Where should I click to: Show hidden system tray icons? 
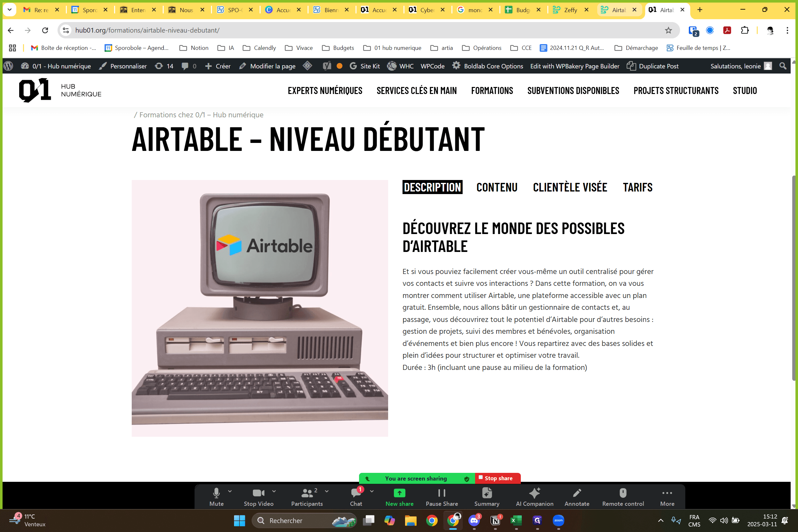pyautogui.click(x=661, y=520)
